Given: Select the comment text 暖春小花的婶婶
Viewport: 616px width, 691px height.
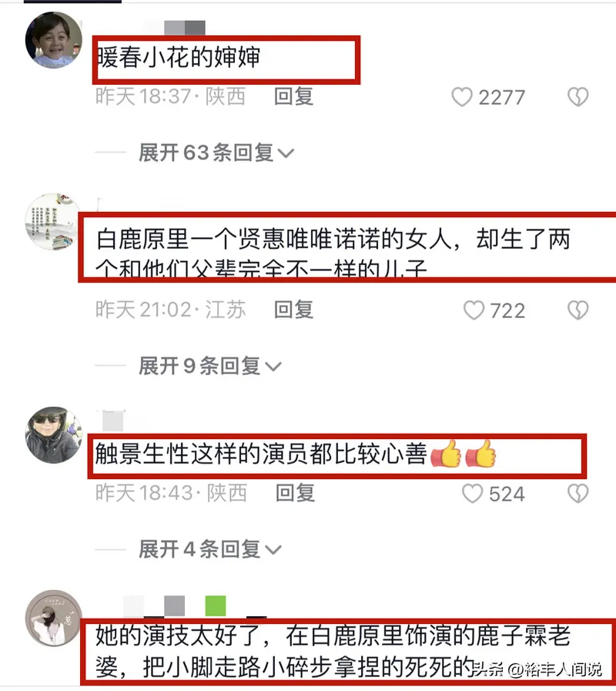Looking at the screenshot, I should [x=179, y=57].
